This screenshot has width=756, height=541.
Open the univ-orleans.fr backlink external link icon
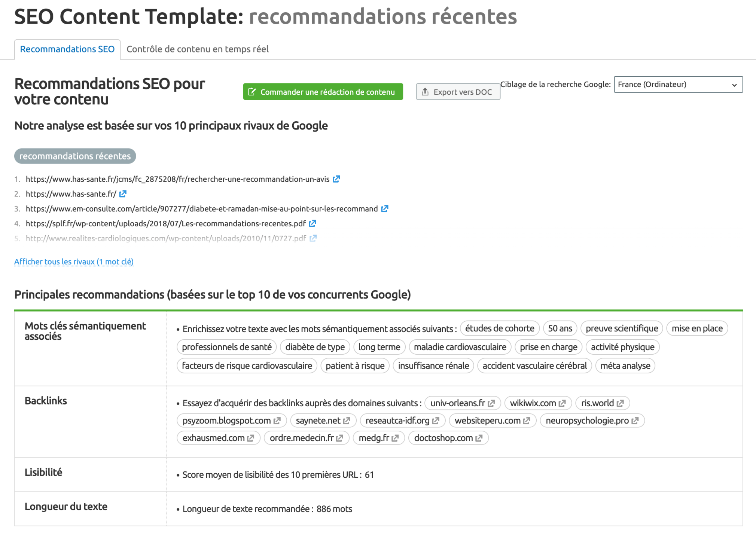pos(492,403)
